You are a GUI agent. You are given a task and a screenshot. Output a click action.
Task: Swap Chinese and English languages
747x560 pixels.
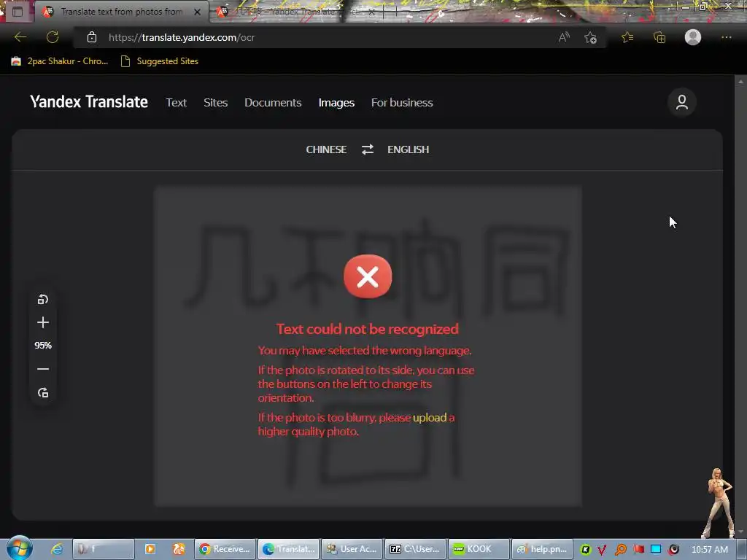368,149
